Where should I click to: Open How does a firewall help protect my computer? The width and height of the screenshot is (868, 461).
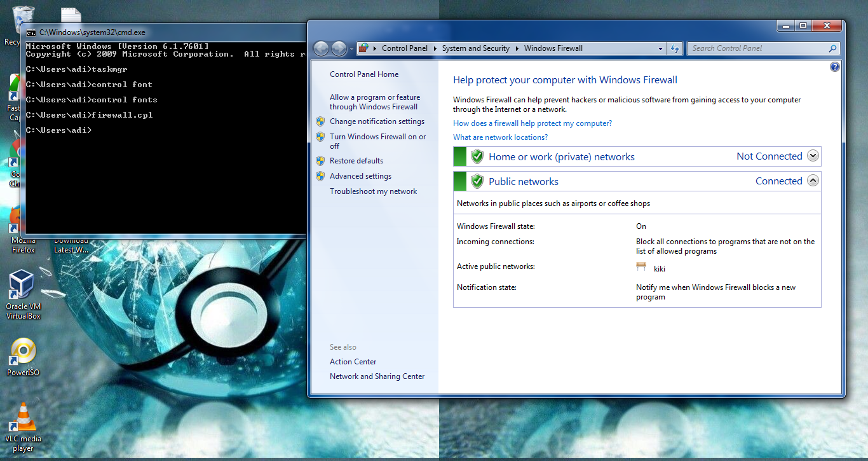pyautogui.click(x=532, y=123)
